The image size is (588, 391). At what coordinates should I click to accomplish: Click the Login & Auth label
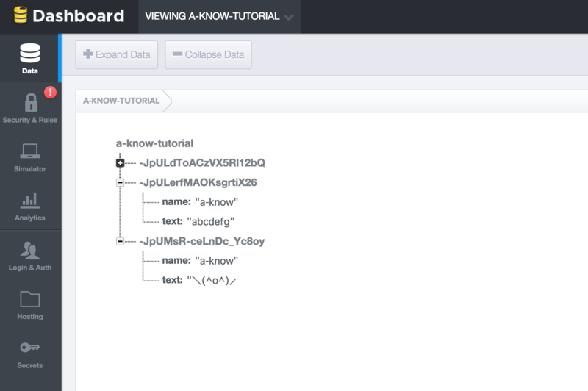click(30, 268)
